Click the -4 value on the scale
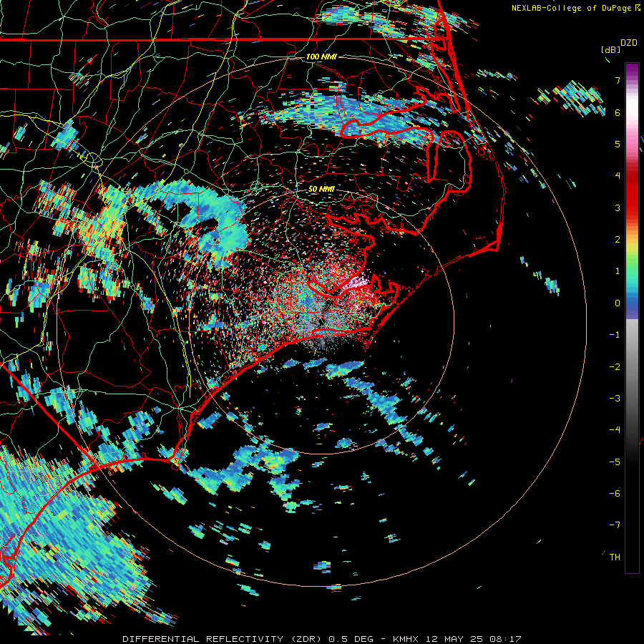The image size is (644, 644). [615, 430]
